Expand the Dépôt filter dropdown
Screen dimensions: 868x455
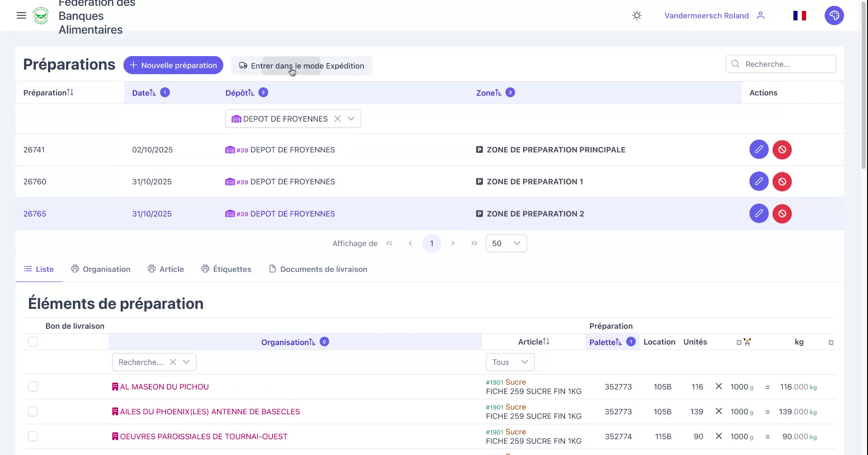(352, 118)
